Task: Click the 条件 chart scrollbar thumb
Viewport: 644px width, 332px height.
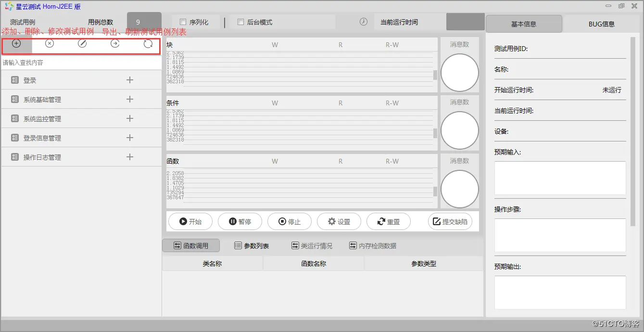Action: (x=435, y=133)
